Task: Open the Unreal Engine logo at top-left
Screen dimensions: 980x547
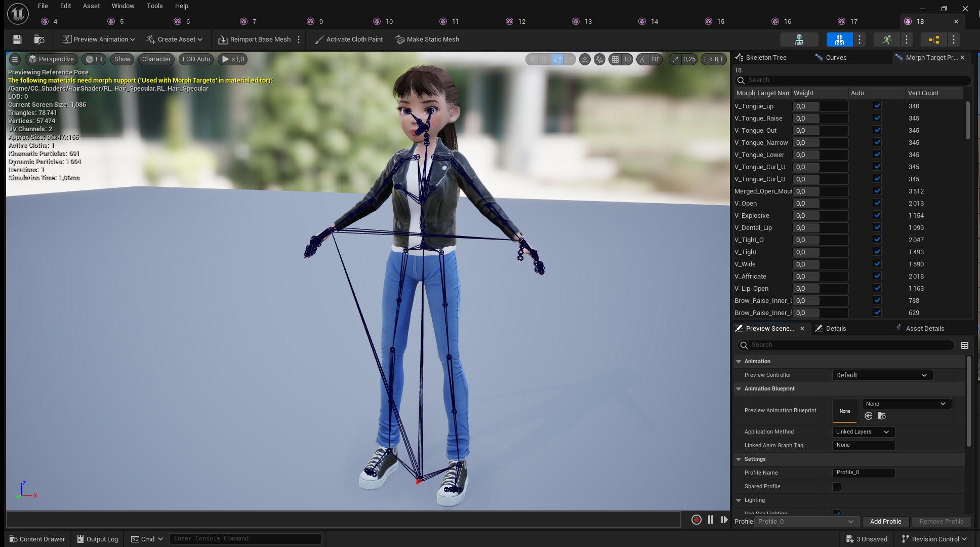Action: 18,14
